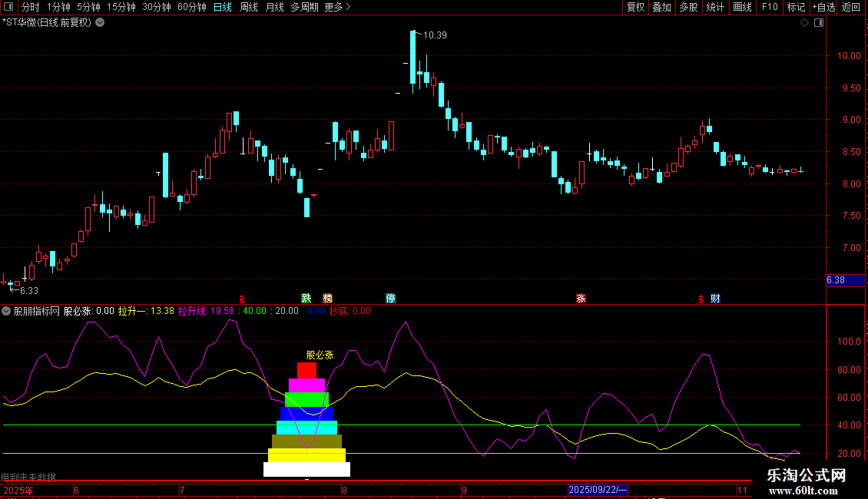
Task: Select the 60分钟 timeframe tab
Action: click(192, 7)
